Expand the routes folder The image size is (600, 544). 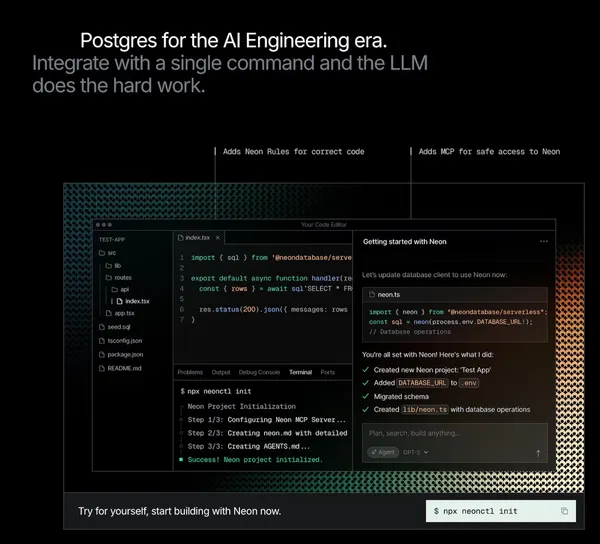click(119, 277)
